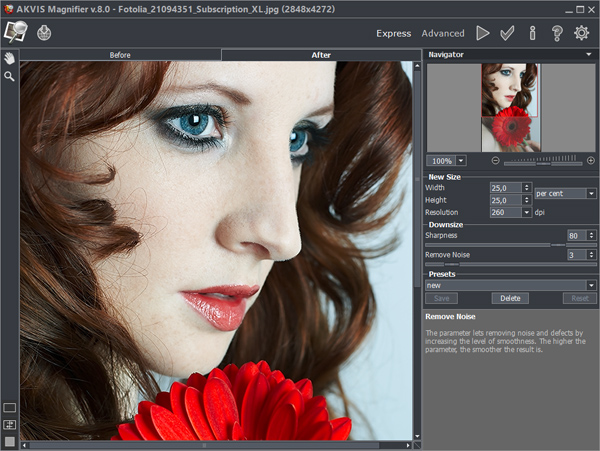Click the Navigator preview thumbnail
Screen dimensions: 600x451
click(x=511, y=108)
